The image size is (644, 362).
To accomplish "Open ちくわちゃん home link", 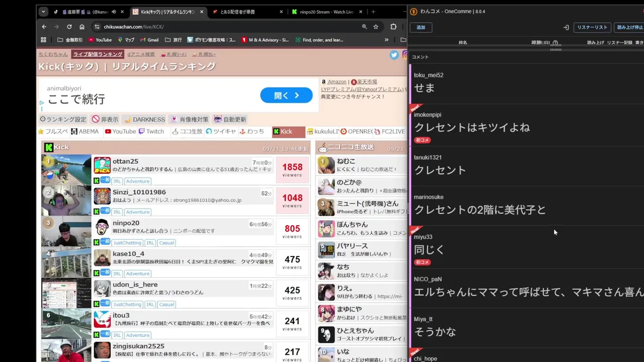I will click(x=53, y=54).
